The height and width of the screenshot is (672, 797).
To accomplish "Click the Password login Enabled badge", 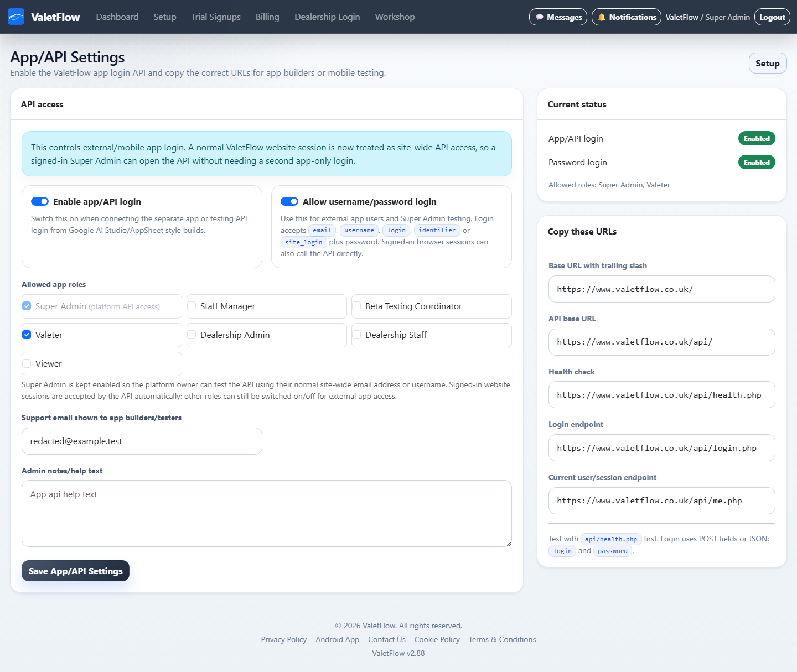I will pos(757,162).
